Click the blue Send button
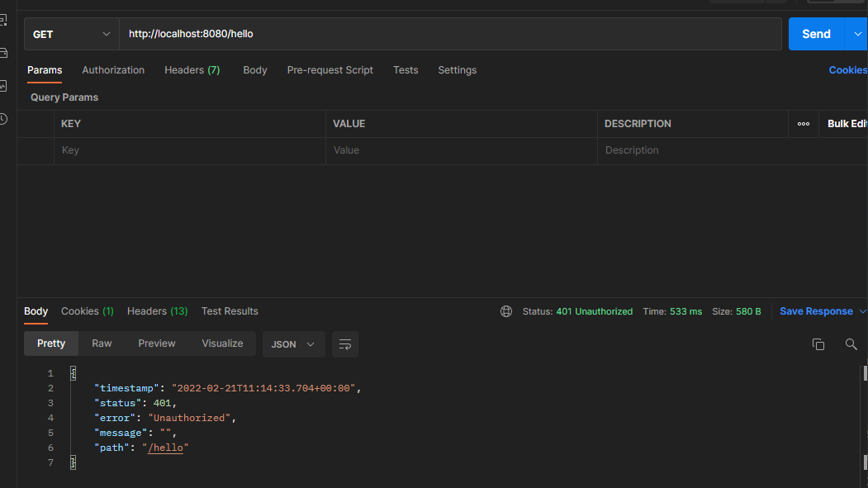This screenshot has height=488, width=868. click(x=817, y=35)
